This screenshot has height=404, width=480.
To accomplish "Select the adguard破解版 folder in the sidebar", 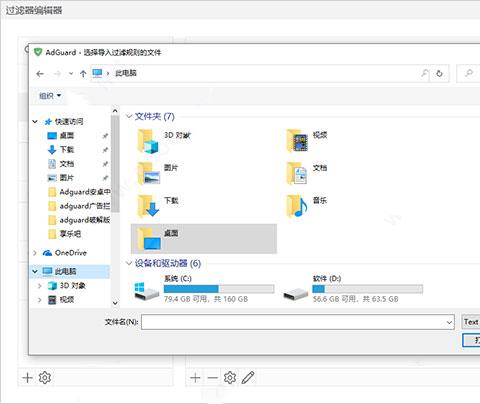I will [x=79, y=220].
